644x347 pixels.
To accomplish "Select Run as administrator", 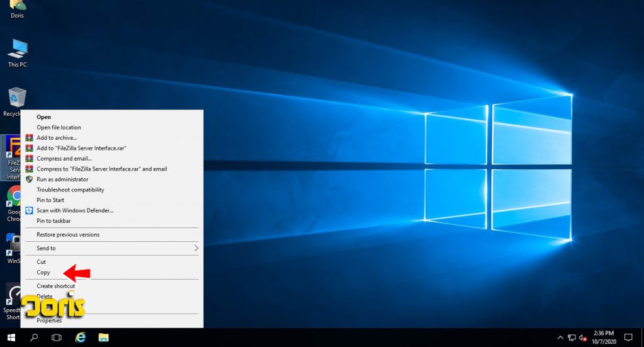I will coord(112,179).
